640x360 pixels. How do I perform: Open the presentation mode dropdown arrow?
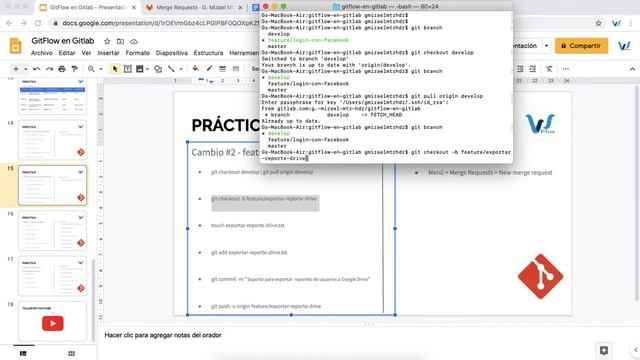coord(546,46)
